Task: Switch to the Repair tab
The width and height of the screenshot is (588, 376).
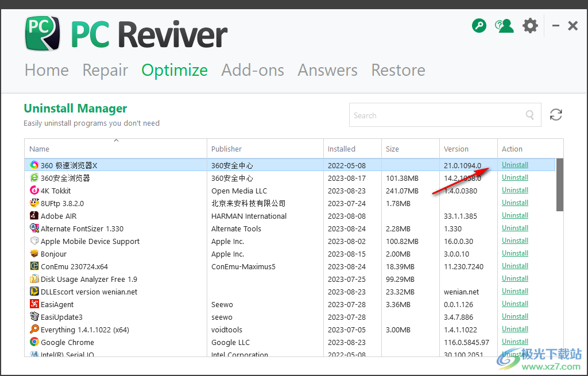Action: 105,70
